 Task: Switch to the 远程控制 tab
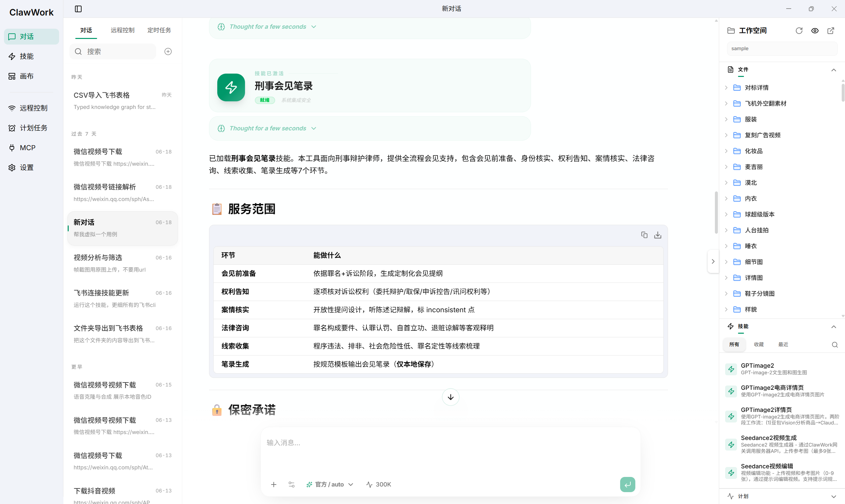pos(123,30)
